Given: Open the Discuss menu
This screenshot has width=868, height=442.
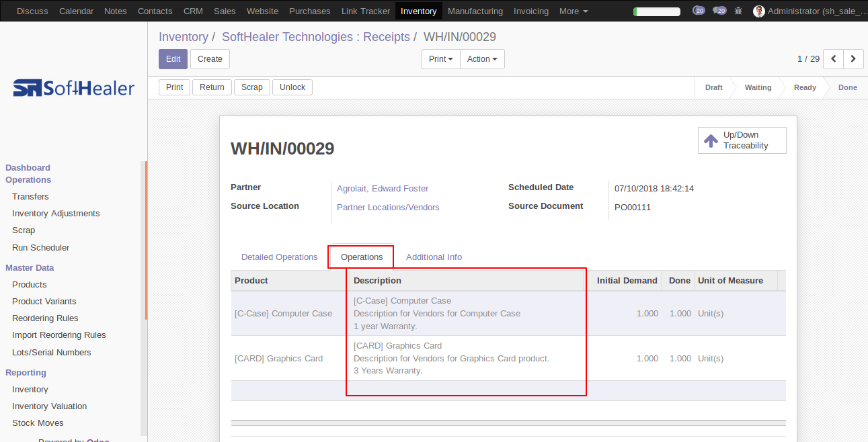Looking at the screenshot, I should pyautogui.click(x=32, y=11).
